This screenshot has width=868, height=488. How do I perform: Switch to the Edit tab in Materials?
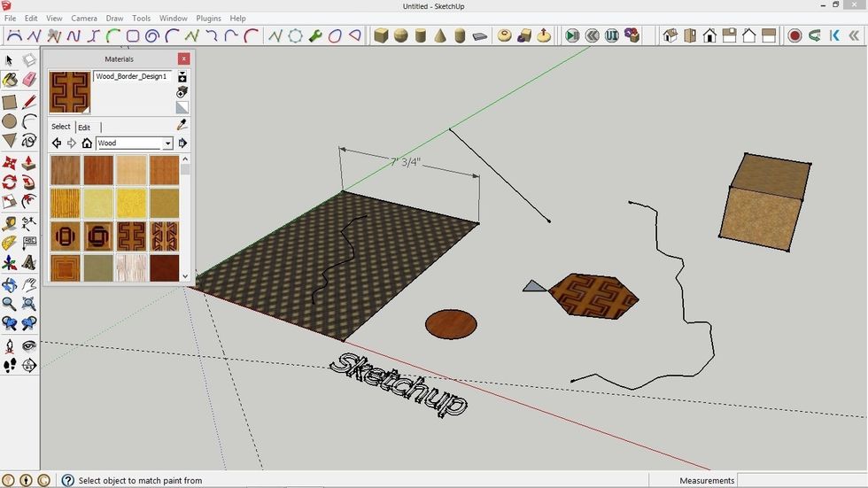point(84,128)
